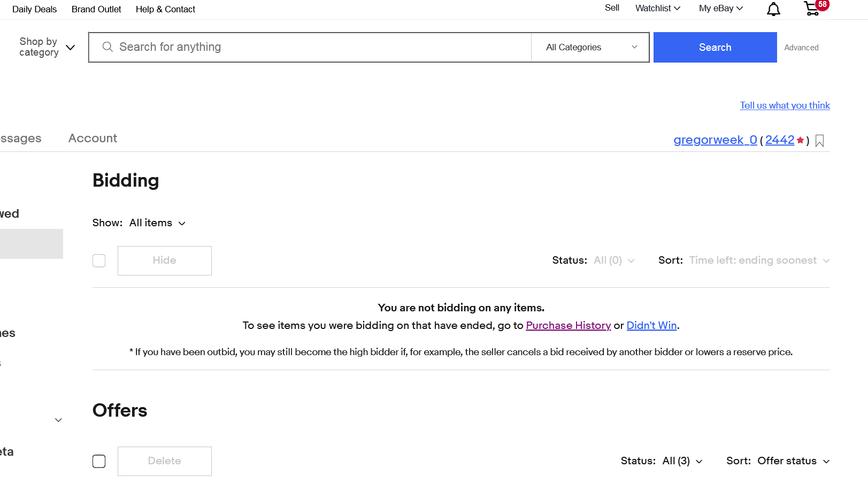This screenshot has height=483, width=868.
Task: Tick the checkbox in Bidding section
Action: pos(99,260)
